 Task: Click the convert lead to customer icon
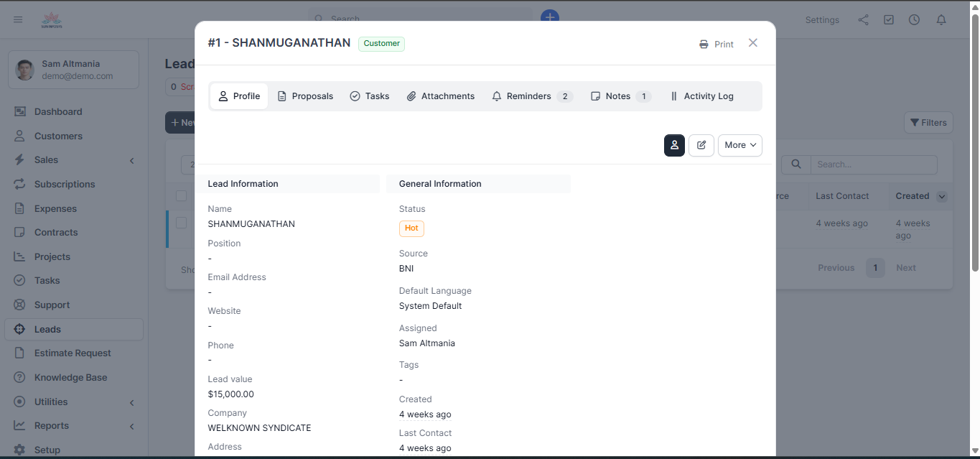click(x=674, y=145)
